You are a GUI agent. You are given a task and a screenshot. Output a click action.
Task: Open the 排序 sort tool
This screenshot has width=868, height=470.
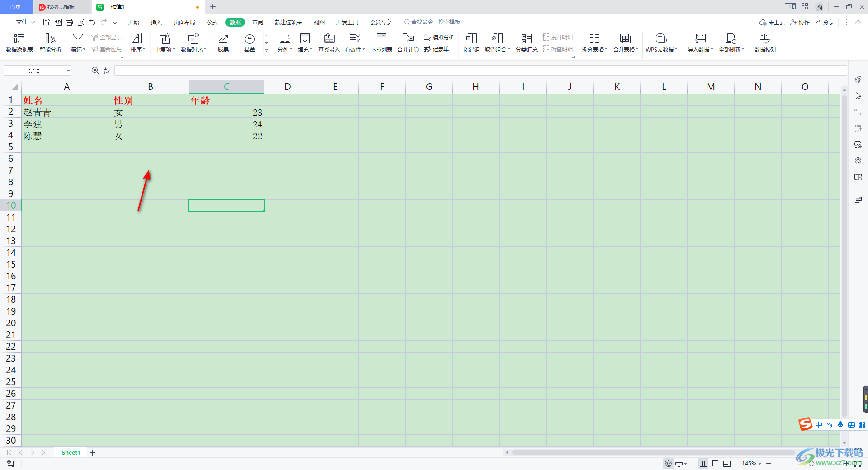click(x=138, y=43)
